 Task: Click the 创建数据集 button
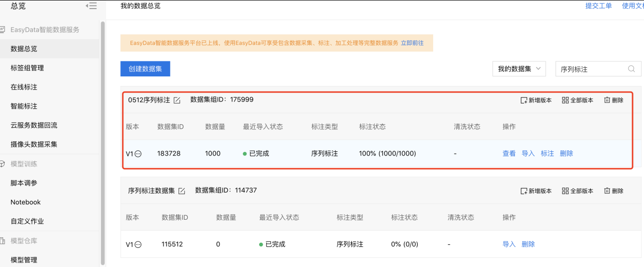click(145, 69)
